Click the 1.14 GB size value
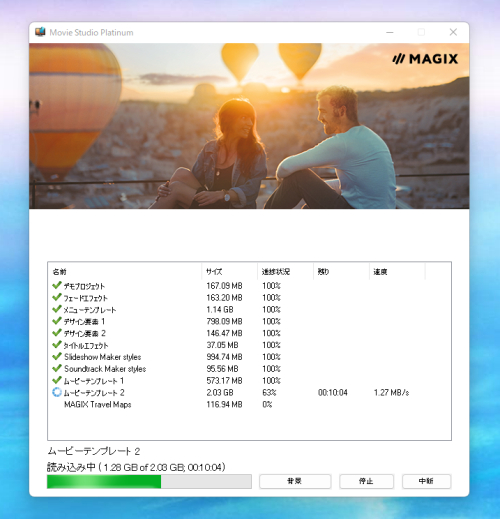This screenshot has width=500, height=519. 220,310
